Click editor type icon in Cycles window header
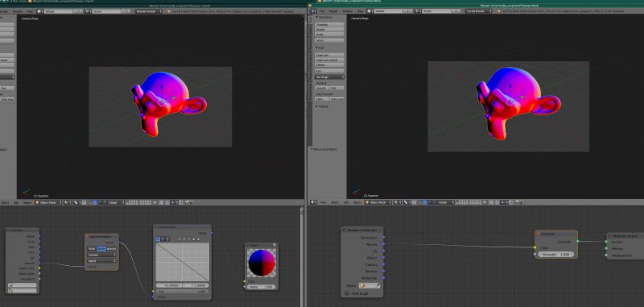The width and height of the screenshot is (644, 307). (x=313, y=202)
